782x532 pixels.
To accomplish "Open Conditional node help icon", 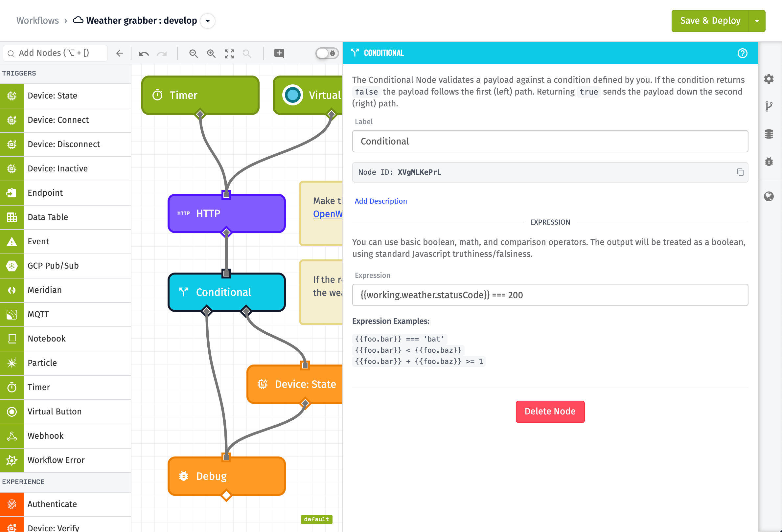I will [x=742, y=53].
